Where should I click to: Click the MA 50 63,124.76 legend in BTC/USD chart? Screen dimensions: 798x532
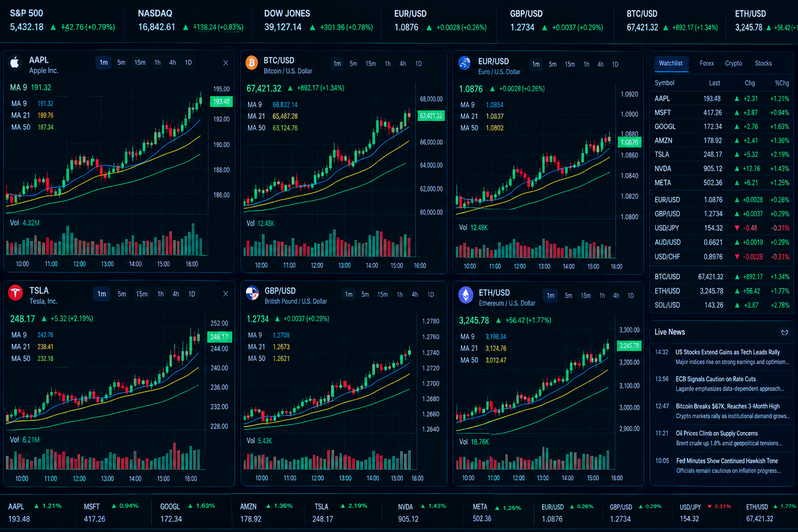tap(273, 128)
